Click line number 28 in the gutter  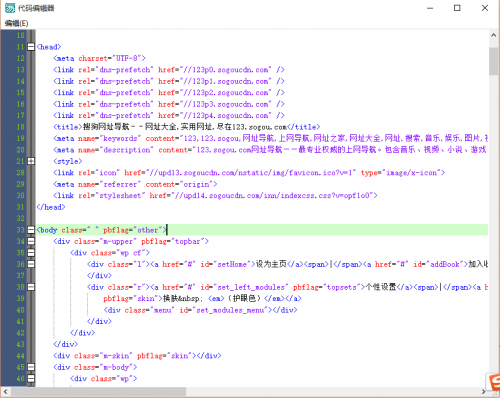[x=21, y=173]
